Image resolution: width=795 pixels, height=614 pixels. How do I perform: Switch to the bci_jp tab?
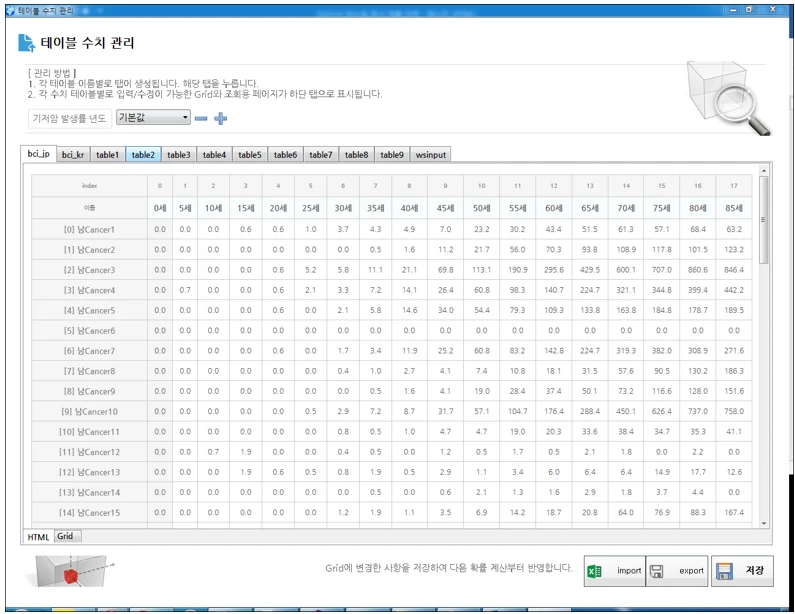click(x=39, y=154)
